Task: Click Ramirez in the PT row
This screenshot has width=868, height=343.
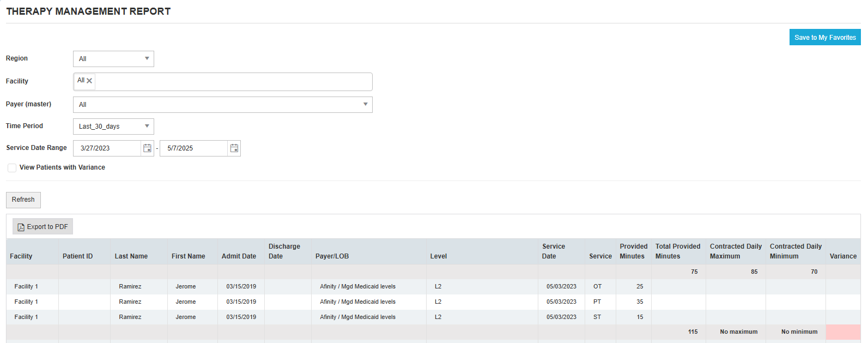Action: click(130, 302)
